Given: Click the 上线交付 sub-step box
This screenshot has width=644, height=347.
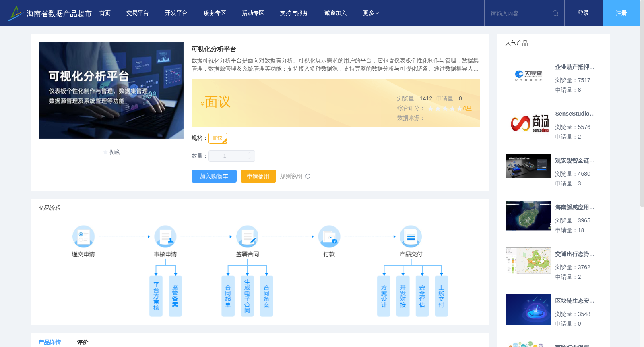Looking at the screenshot, I should pos(442,296).
